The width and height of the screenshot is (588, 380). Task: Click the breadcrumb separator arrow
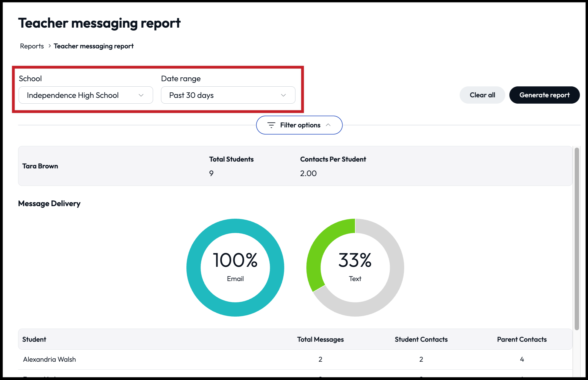[x=49, y=46]
